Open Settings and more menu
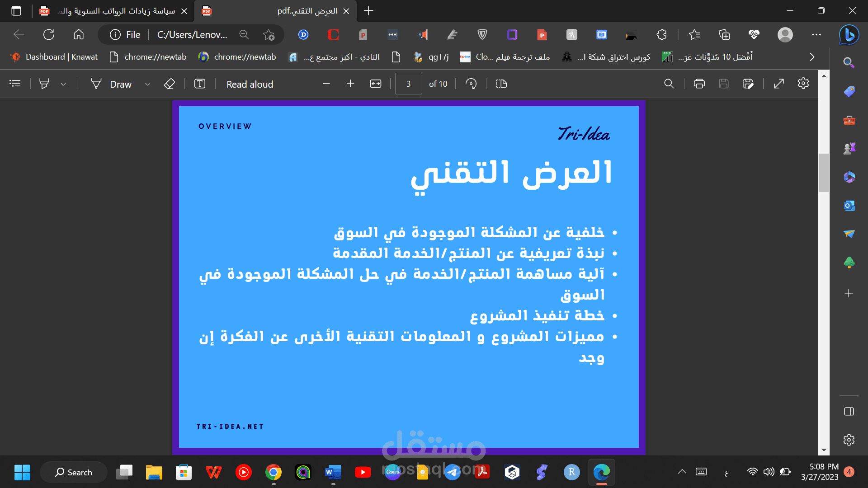Screen dimensions: 868x488 (x=816, y=35)
